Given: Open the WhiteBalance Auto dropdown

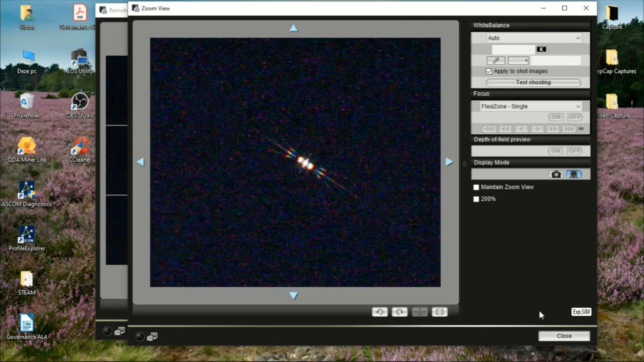Looking at the screenshot, I should (x=533, y=38).
